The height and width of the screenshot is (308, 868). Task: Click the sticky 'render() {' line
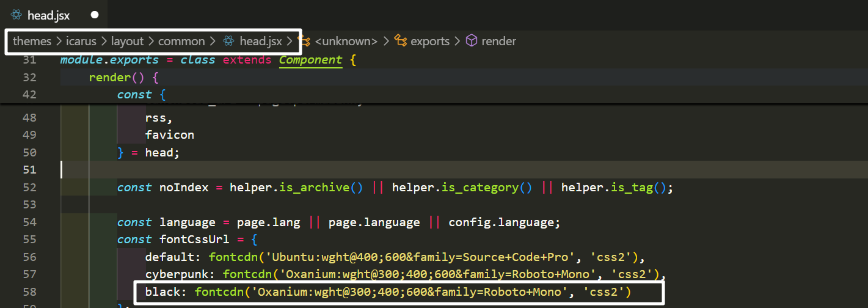coord(124,78)
